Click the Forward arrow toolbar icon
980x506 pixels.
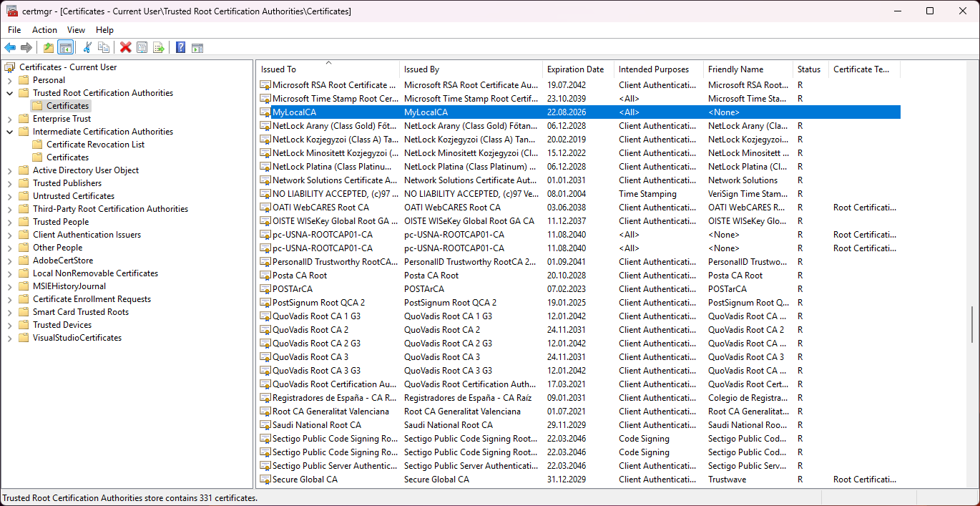[26, 47]
